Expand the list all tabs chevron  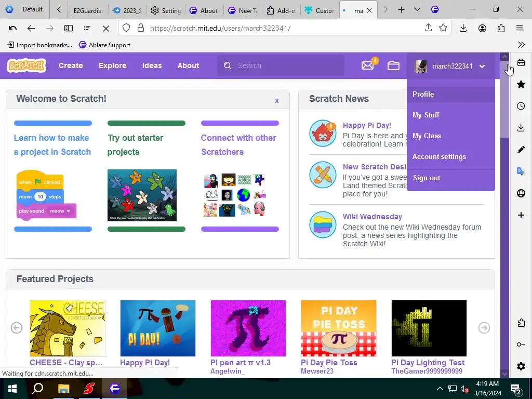[417, 9]
